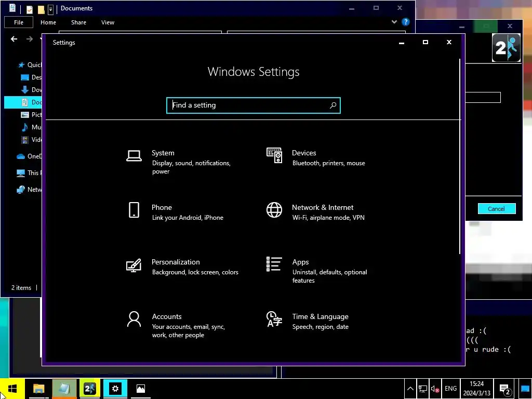Click "Uninstall, defaults, optional features" description
The width and height of the screenshot is (532, 399).
[330, 276]
